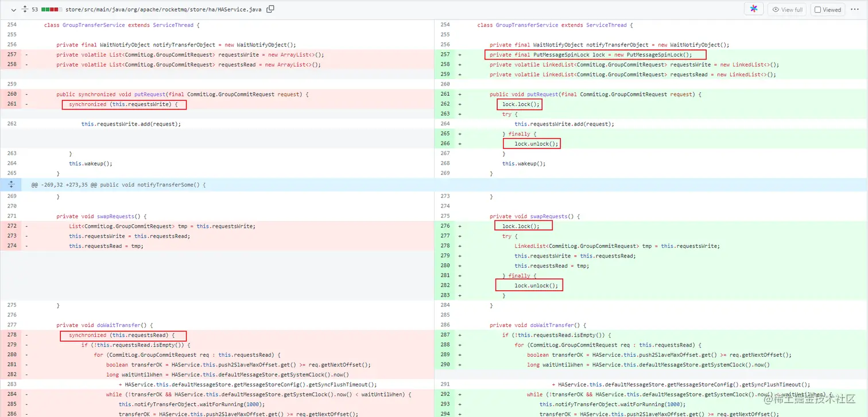Click 'lock.lock();' on new line 276

pyautogui.click(x=521, y=226)
